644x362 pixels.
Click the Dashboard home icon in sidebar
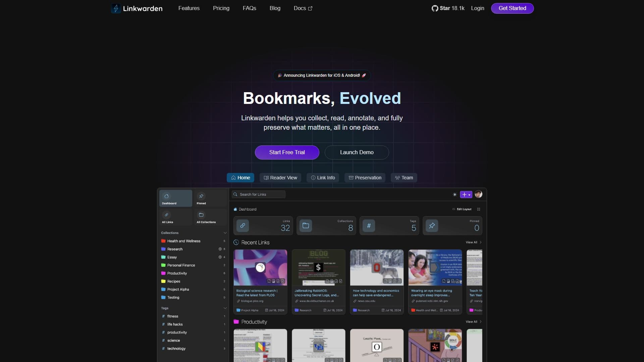pos(166,196)
